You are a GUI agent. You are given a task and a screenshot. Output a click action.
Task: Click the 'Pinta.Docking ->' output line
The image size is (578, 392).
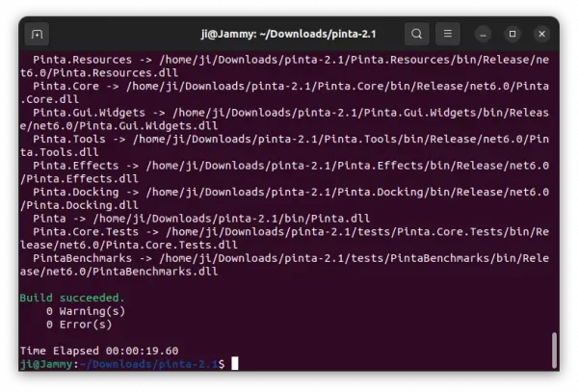coord(291,193)
